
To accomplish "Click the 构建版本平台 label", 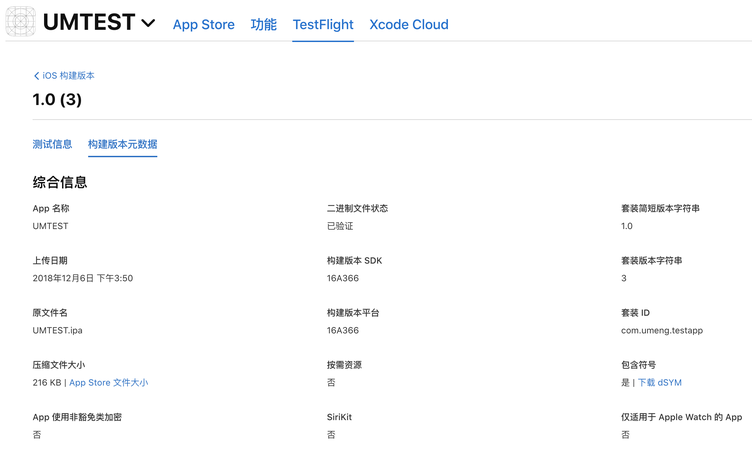I will 353,313.
